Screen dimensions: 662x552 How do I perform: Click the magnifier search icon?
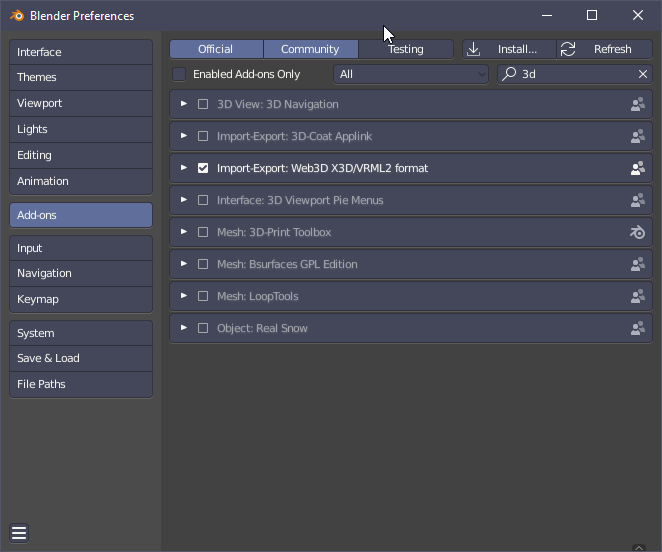(509, 74)
